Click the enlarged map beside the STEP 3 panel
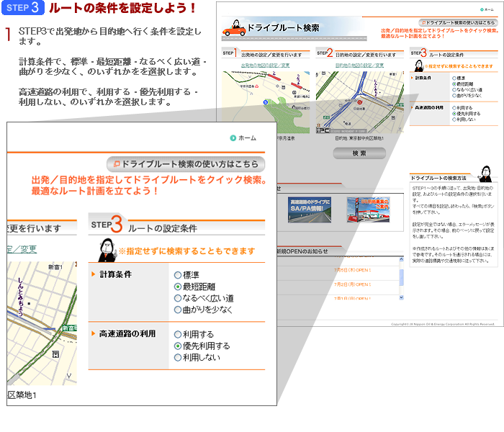Viewport: 504px width, 432px height. point(42,323)
